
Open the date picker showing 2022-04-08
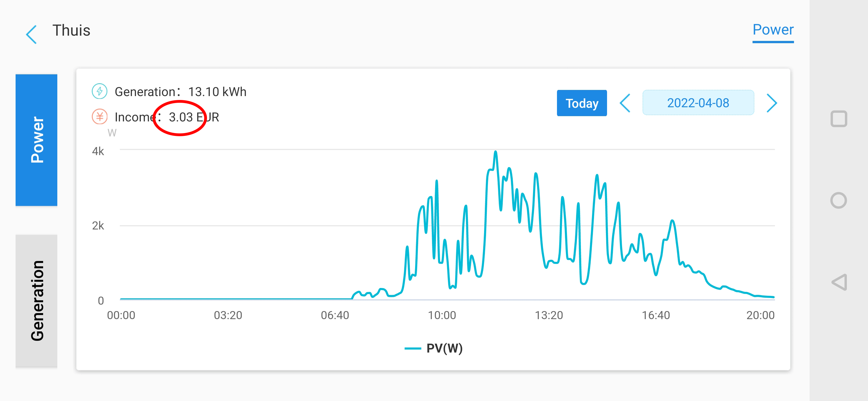(698, 103)
